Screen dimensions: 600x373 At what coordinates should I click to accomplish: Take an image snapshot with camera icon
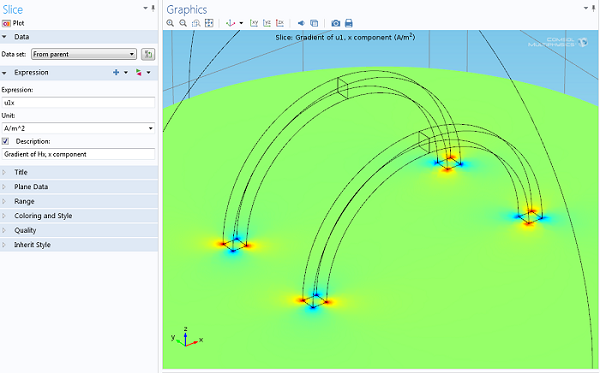point(336,23)
